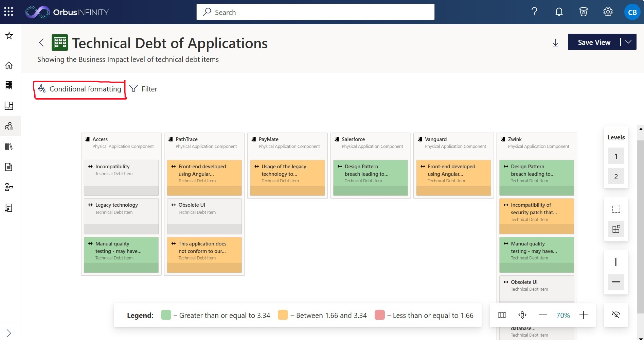Click the Search input field
The width and height of the screenshot is (644, 340).
click(x=315, y=12)
